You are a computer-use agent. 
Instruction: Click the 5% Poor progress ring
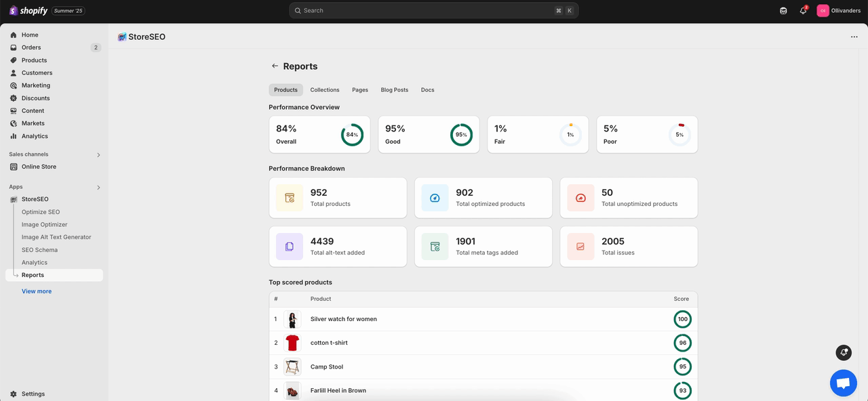(x=679, y=135)
